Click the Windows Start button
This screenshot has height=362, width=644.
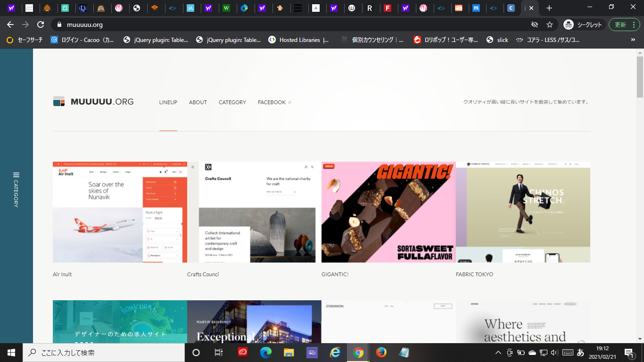point(11,353)
